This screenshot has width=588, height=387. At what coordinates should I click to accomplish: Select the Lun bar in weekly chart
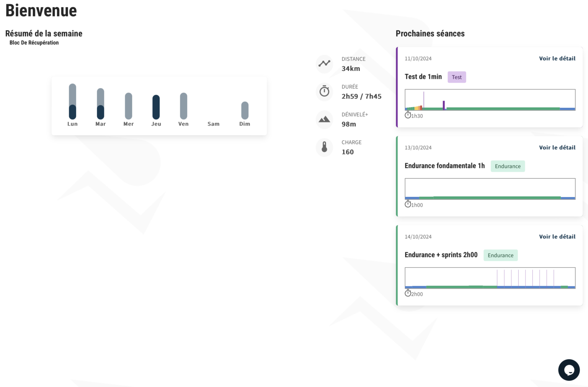(x=72, y=101)
